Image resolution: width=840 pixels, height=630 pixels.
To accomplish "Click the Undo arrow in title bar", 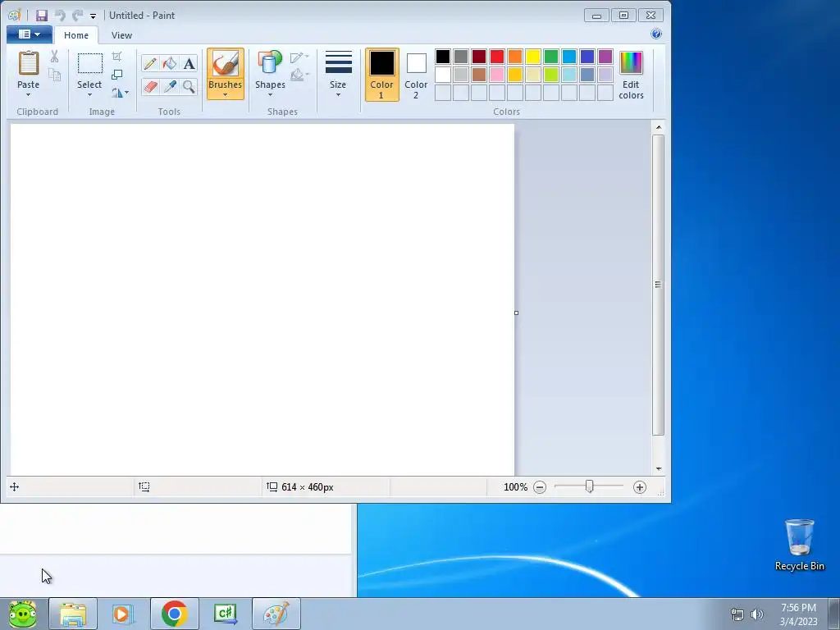I will [x=60, y=16].
